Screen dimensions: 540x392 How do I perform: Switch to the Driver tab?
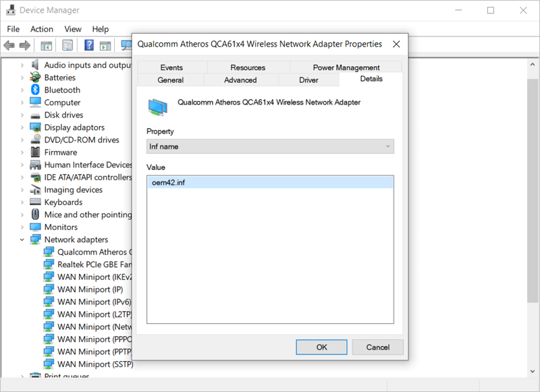(x=308, y=79)
